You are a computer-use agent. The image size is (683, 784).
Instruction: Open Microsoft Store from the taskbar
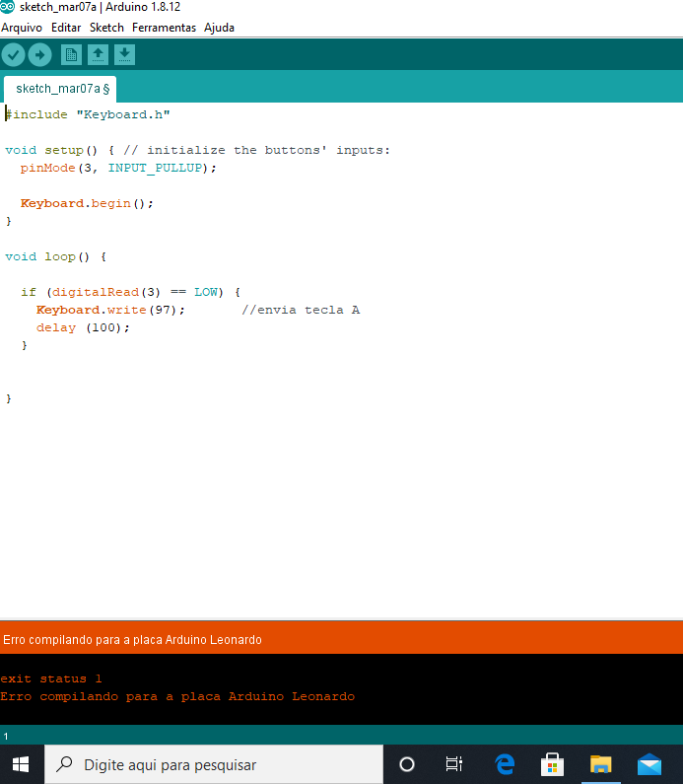coord(552,764)
